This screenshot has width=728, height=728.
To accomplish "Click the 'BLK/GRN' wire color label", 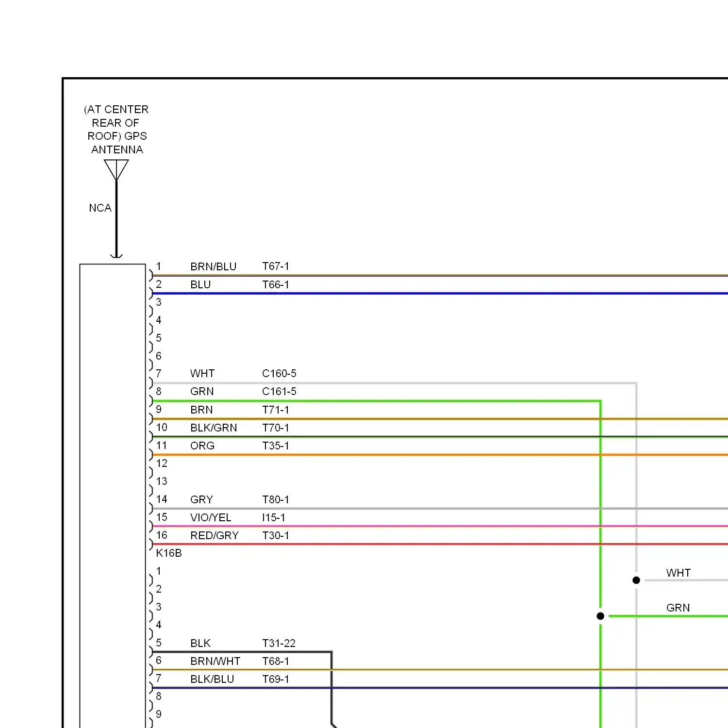I will tap(214, 428).
